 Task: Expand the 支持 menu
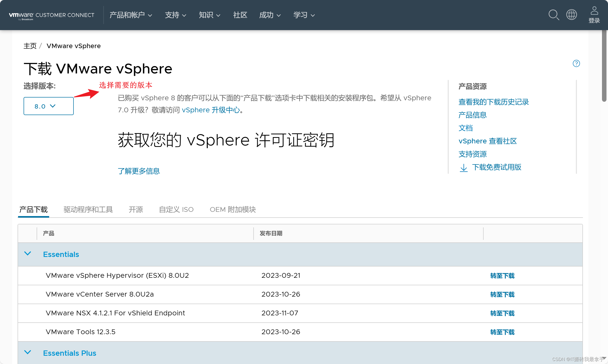(175, 15)
